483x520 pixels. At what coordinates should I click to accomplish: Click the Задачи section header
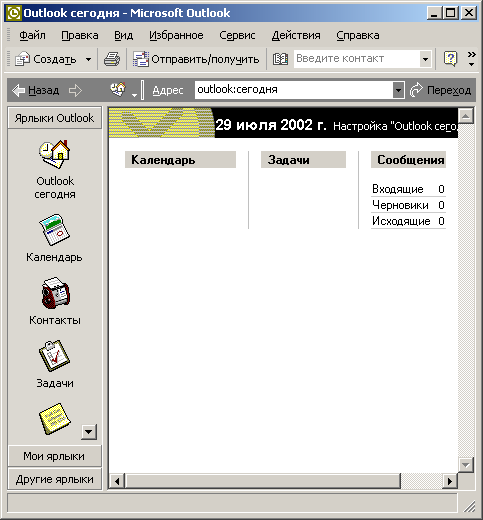point(303,160)
